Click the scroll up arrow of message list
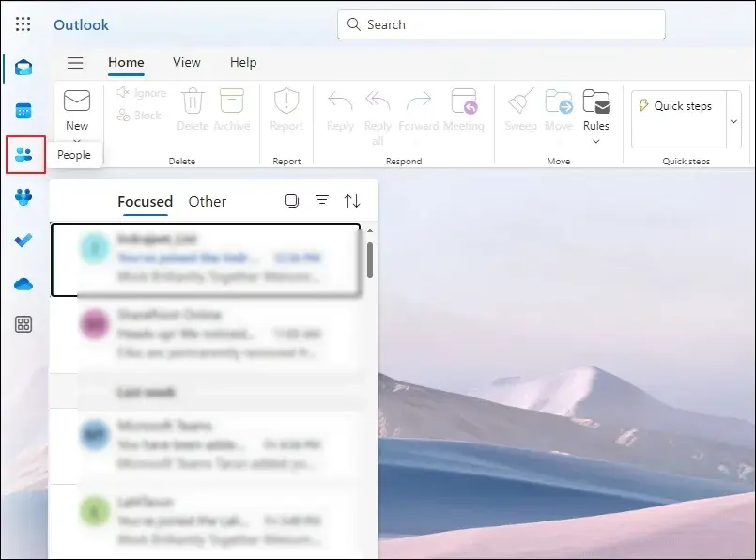The height and width of the screenshot is (560, 756). coord(370,231)
